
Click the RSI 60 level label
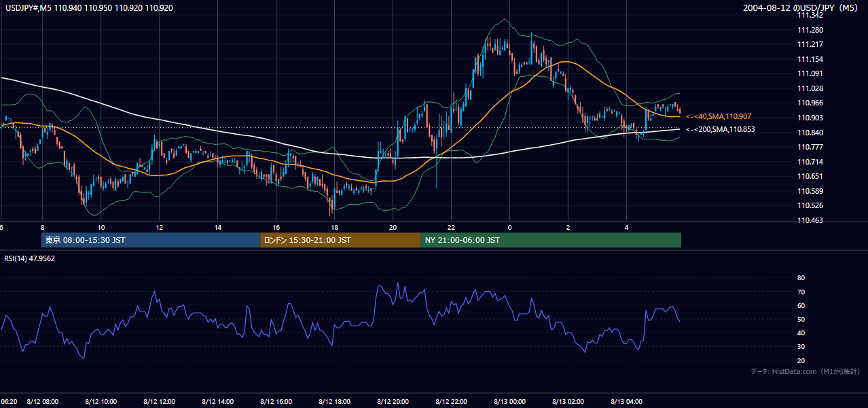[801, 305]
